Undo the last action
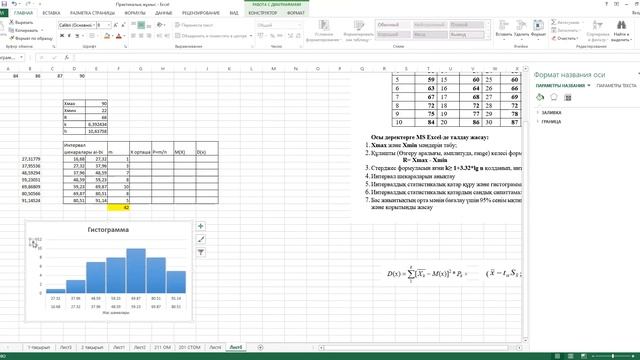Image resolution: width=640 pixels, height=360 pixels. coord(14,4)
